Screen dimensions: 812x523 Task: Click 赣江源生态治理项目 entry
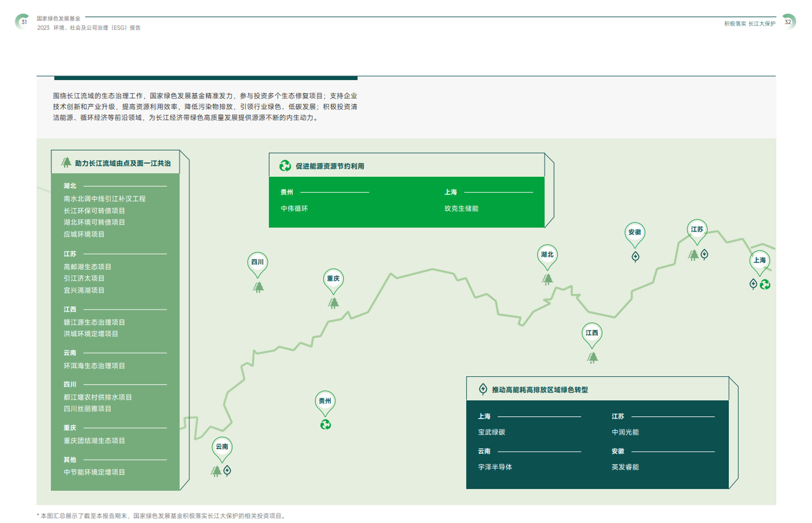point(94,322)
